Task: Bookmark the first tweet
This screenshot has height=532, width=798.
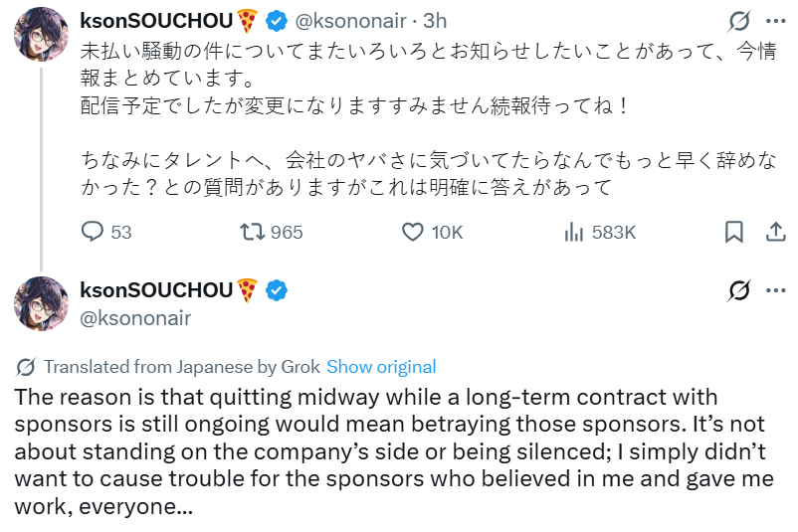Action: pos(733,232)
